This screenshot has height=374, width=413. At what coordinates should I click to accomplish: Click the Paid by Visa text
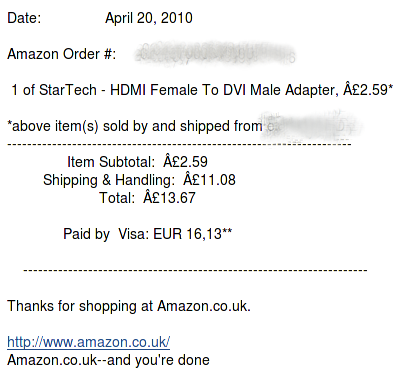[106, 234]
